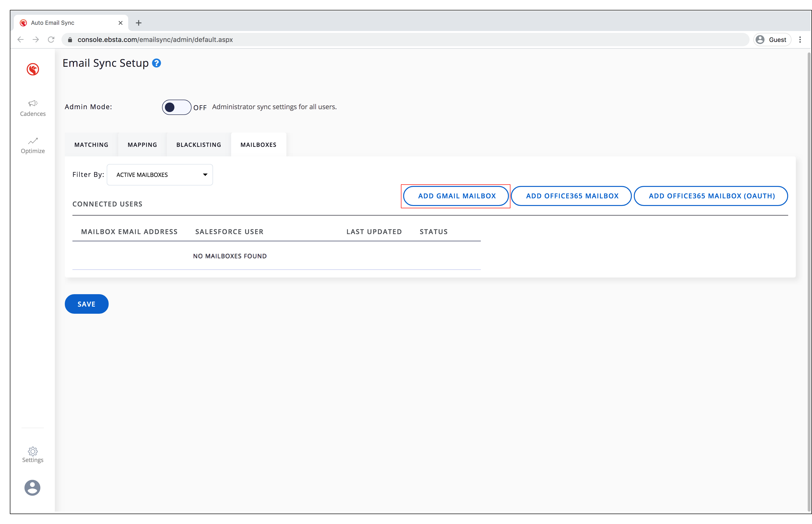Open Cadences from the sidebar

[33, 108]
